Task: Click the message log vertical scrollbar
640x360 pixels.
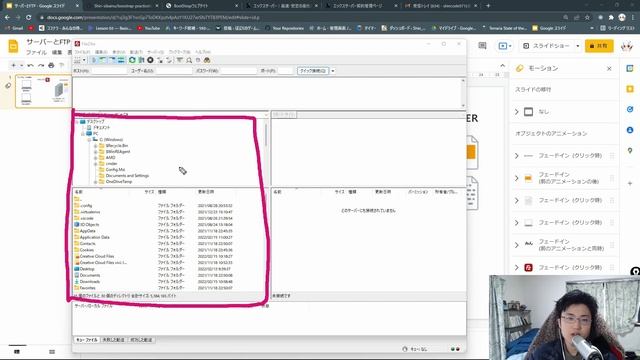Action: (x=463, y=93)
